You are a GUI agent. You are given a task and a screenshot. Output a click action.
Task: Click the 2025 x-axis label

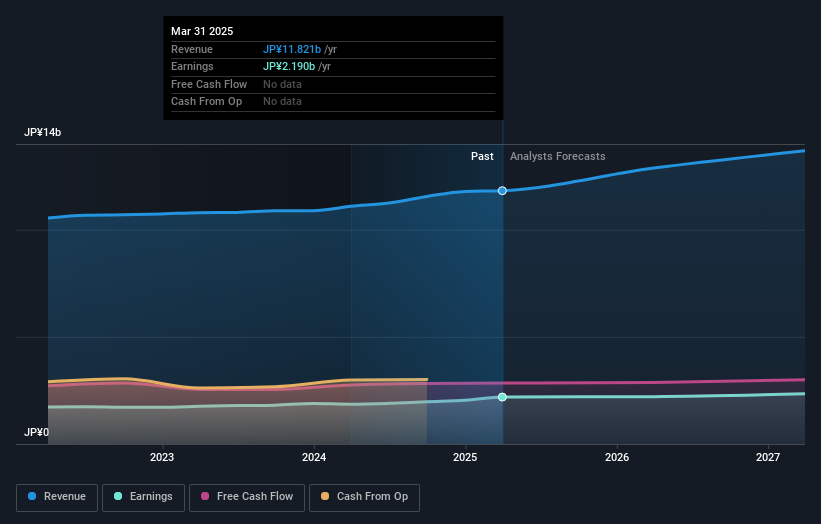pos(465,457)
